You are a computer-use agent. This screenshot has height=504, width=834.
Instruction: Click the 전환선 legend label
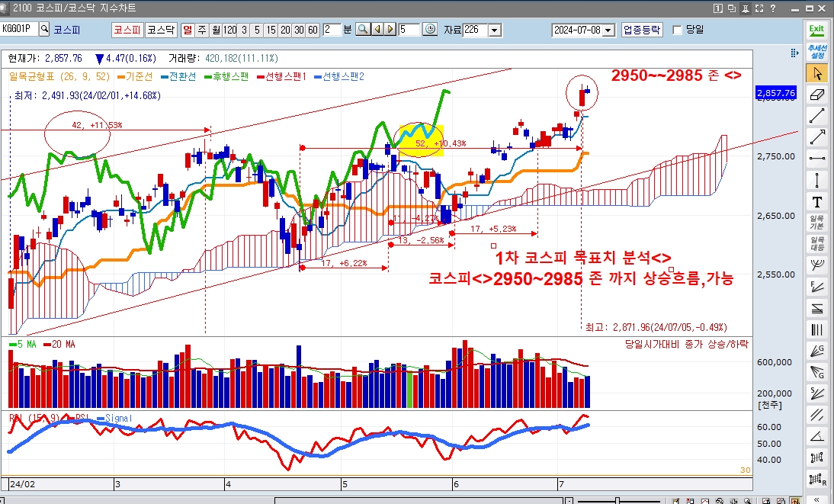178,77
